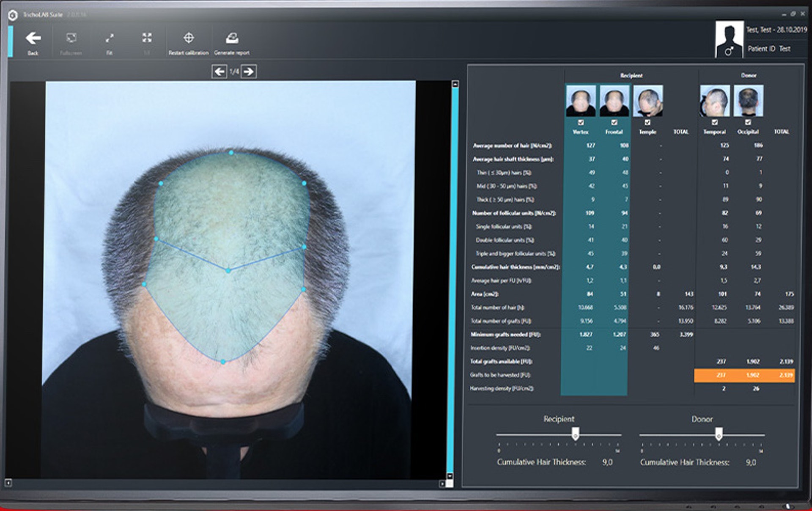812x511 pixels.
Task: Adjust the Recipient cumulative thickness slider handle
Action: [575, 434]
